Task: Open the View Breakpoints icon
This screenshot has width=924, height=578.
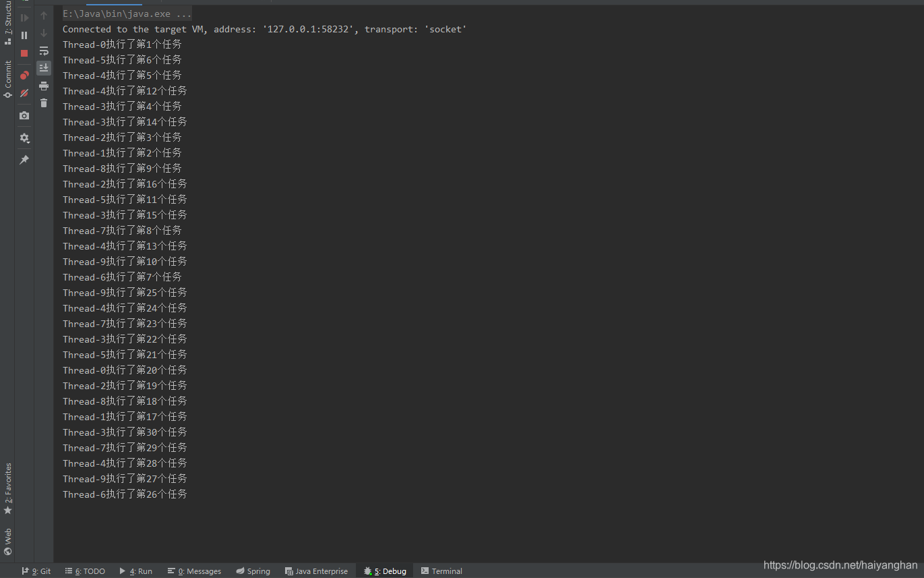Action: pos(24,75)
